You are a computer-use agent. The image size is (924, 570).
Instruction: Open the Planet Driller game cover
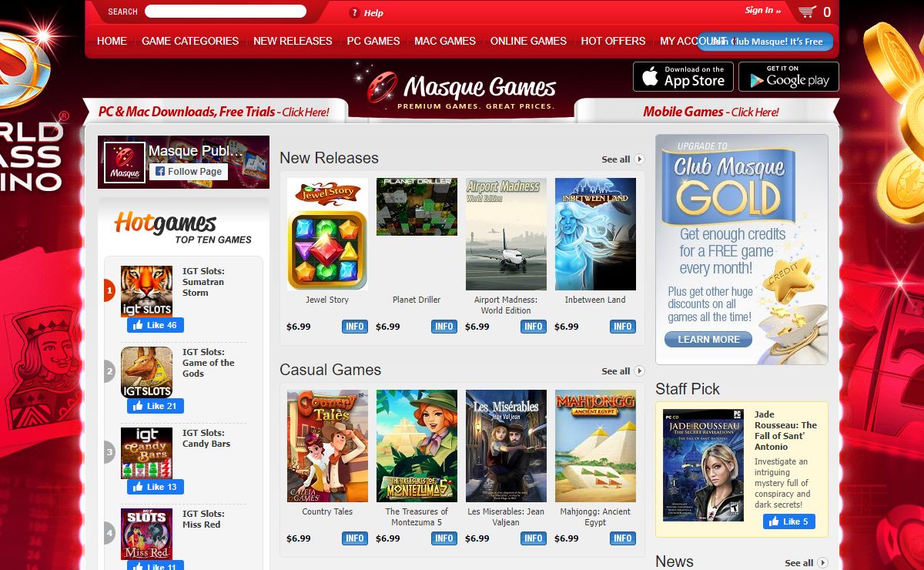[417, 206]
